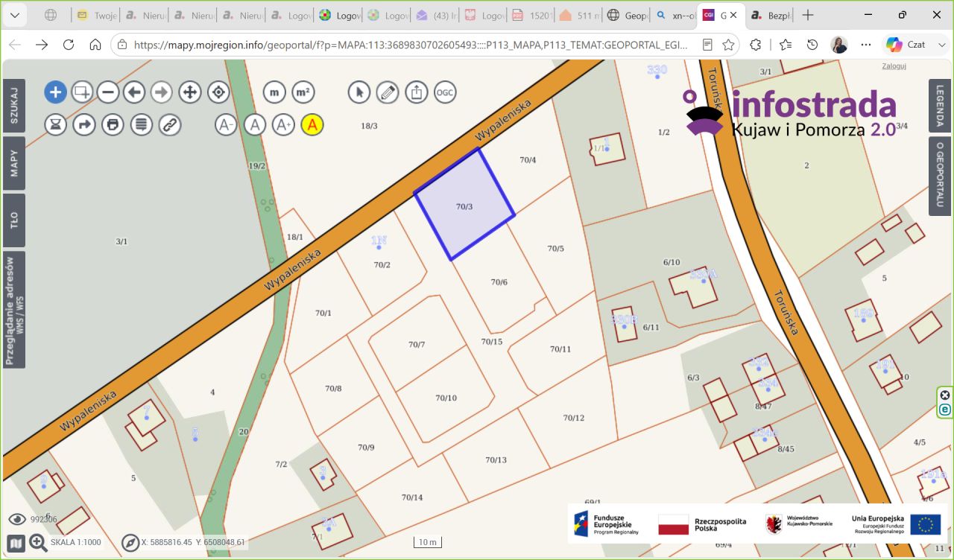Viewport: 954px width, 560px height.
Task: Select the pan map cross-arrows tool
Action: [190, 92]
